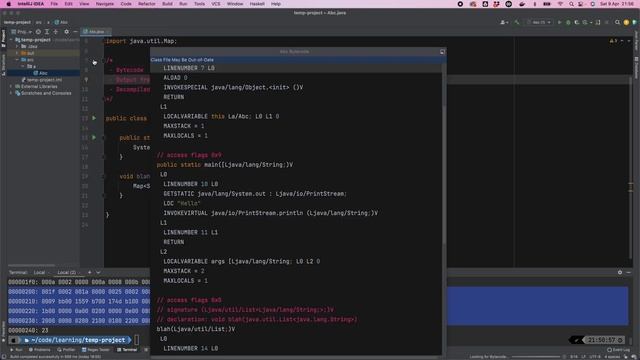Click Select Opened File target icon
This screenshot has width=640, height=360.
click(38, 31)
